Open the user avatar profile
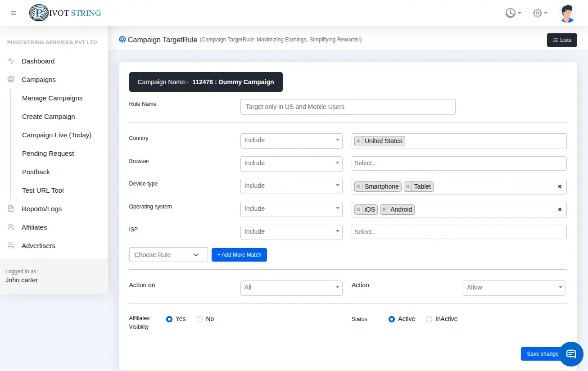 coord(567,13)
